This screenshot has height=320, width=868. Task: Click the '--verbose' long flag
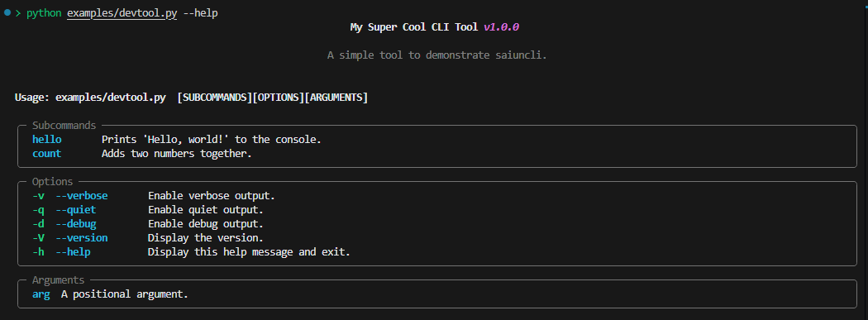click(x=81, y=196)
